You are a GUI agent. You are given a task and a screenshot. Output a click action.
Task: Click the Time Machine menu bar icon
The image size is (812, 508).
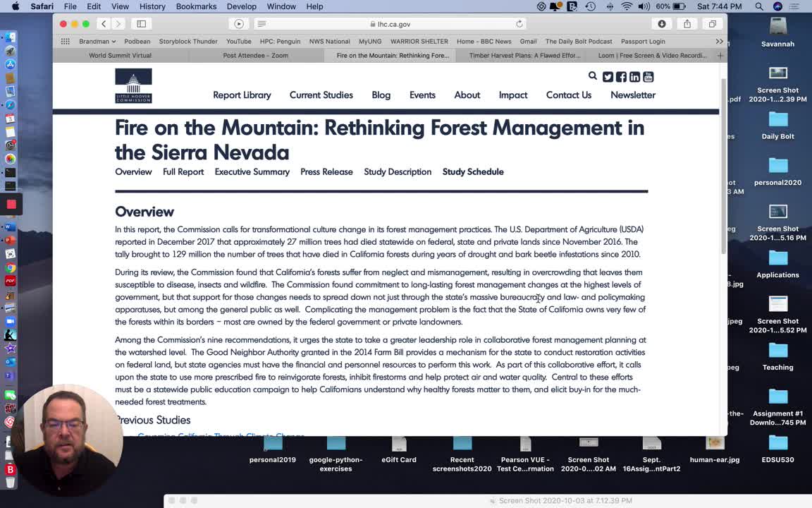coord(591,6)
